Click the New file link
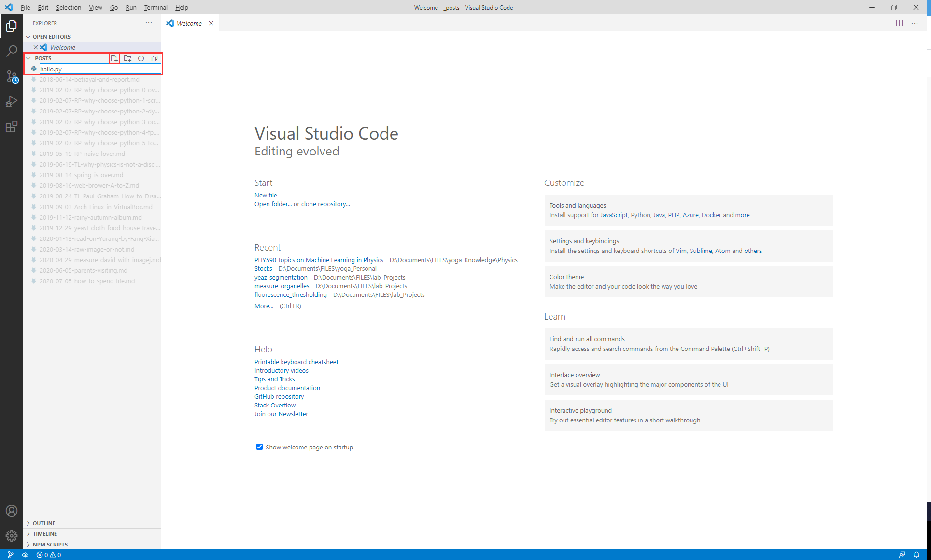931x560 pixels. pos(266,195)
